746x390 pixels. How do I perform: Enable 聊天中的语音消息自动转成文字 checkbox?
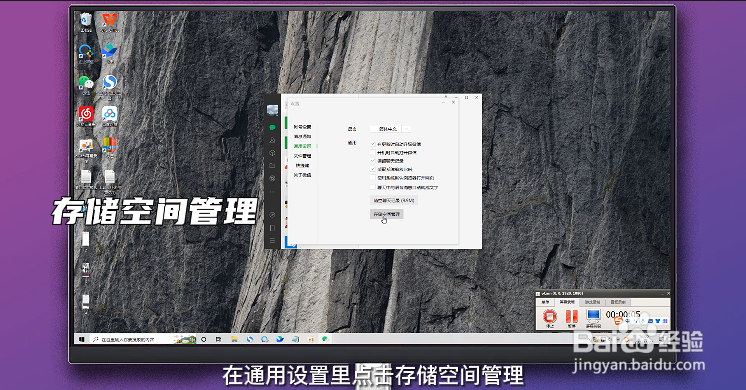373,187
